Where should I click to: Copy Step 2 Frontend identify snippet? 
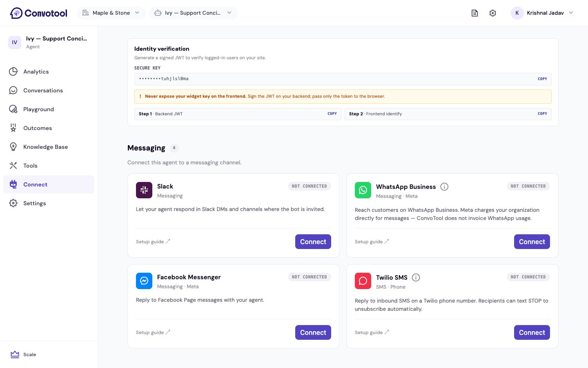[x=542, y=114]
